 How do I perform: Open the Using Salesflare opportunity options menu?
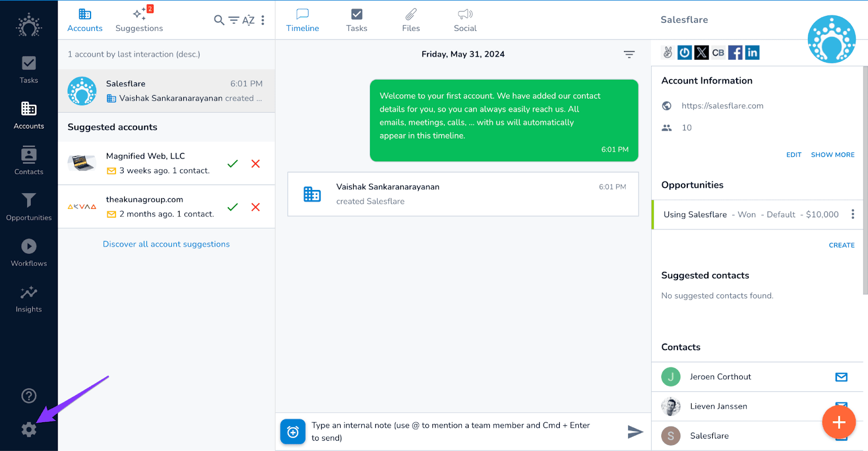click(x=853, y=214)
